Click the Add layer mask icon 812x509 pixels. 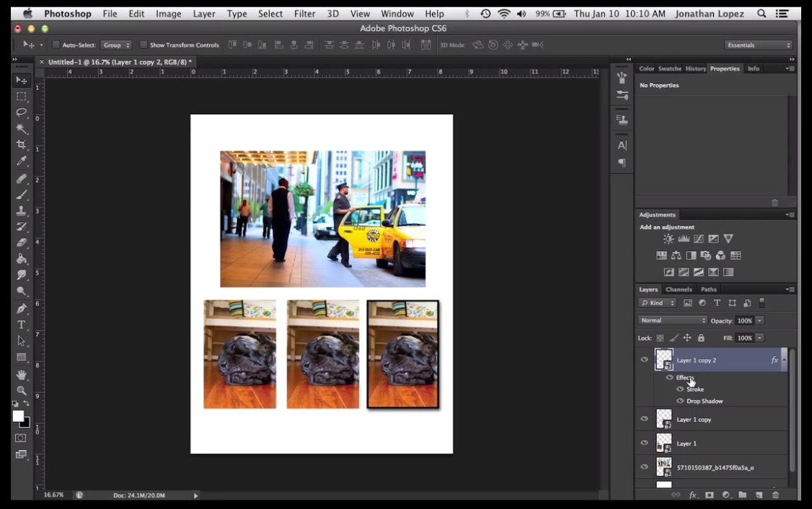click(x=710, y=495)
